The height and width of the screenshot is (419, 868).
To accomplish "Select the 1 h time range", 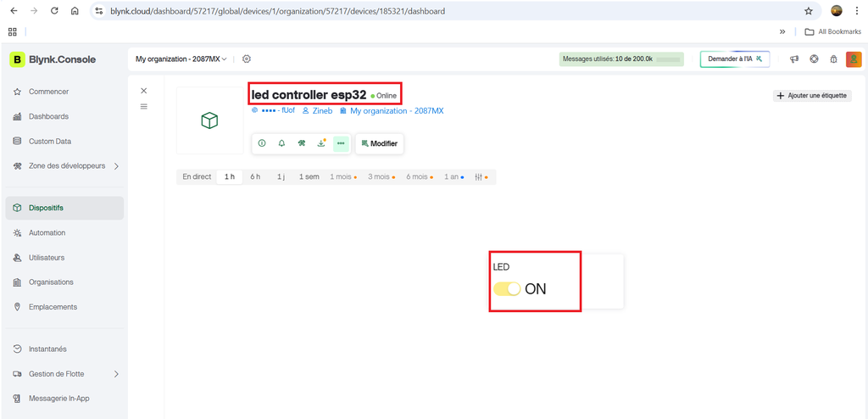I will coord(230,176).
